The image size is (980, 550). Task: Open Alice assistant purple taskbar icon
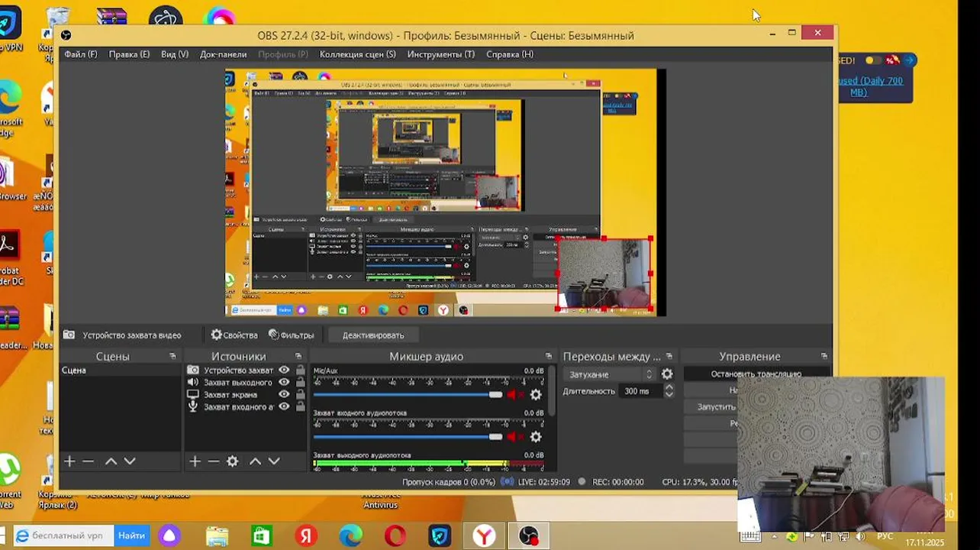[x=169, y=536]
